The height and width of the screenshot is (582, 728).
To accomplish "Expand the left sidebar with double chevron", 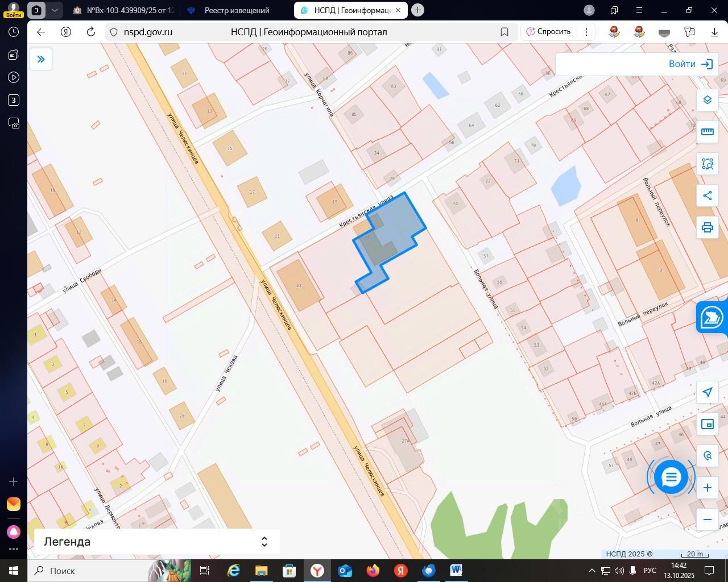I will [x=41, y=59].
